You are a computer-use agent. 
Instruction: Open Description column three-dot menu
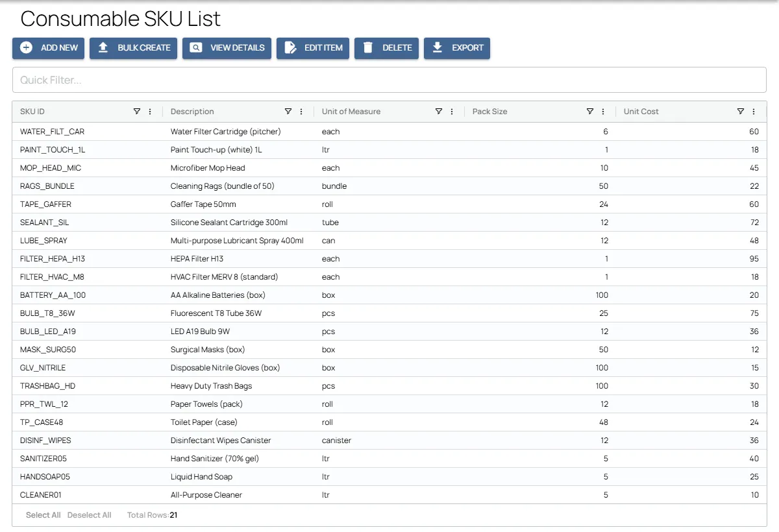tap(301, 112)
